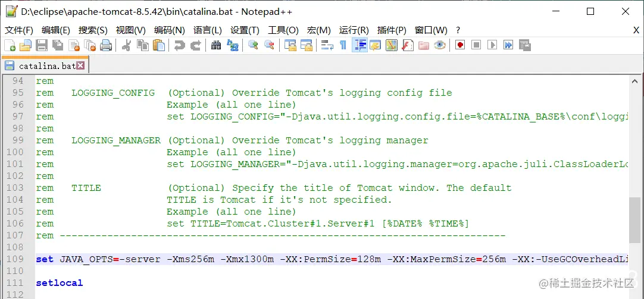Toggle the Monitoring eye icon
Image resolution: width=644 pixels, height=299 pixels.
439,45
